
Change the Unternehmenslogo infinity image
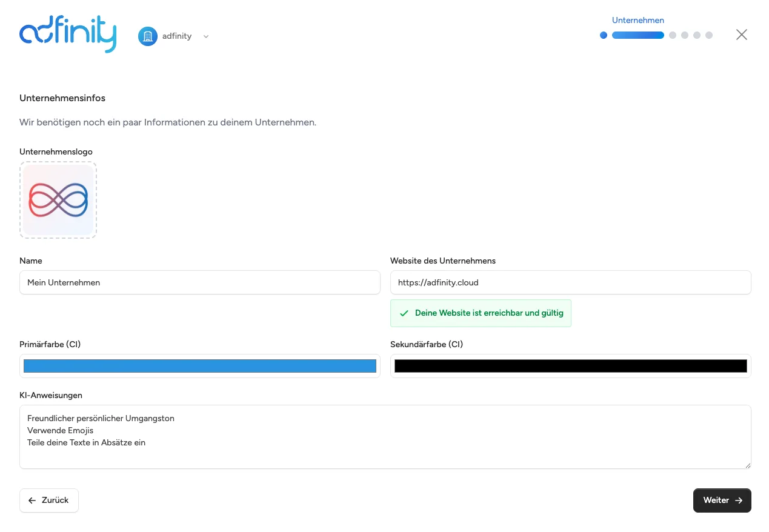(58, 200)
